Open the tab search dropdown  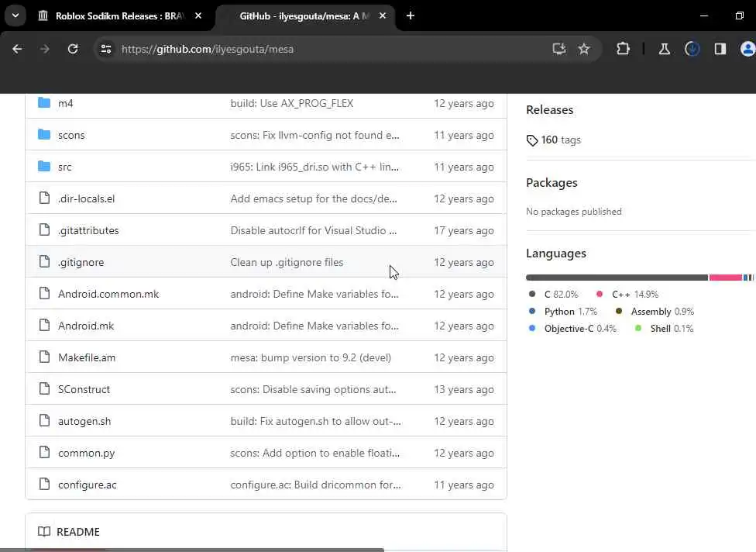pyautogui.click(x=15, y=16)
